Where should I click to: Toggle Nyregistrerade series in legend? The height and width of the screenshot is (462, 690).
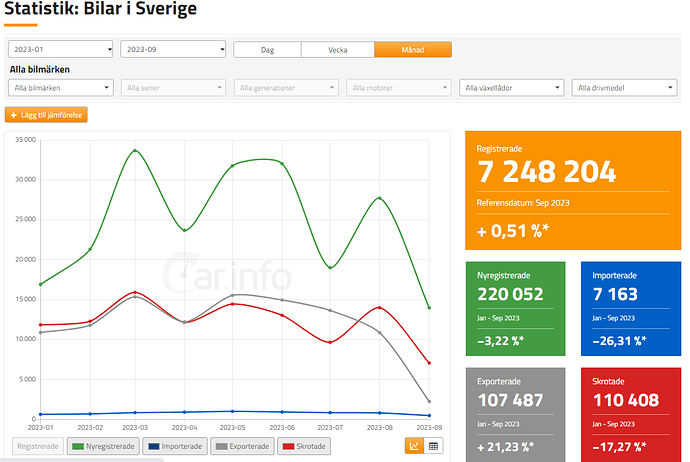[x=103, y=446]
